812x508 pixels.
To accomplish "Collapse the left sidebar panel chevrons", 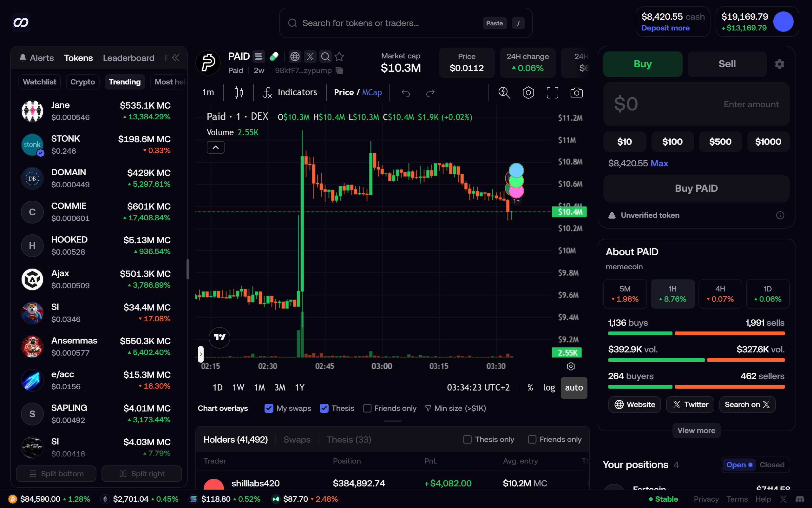I will tap(175, 58).
